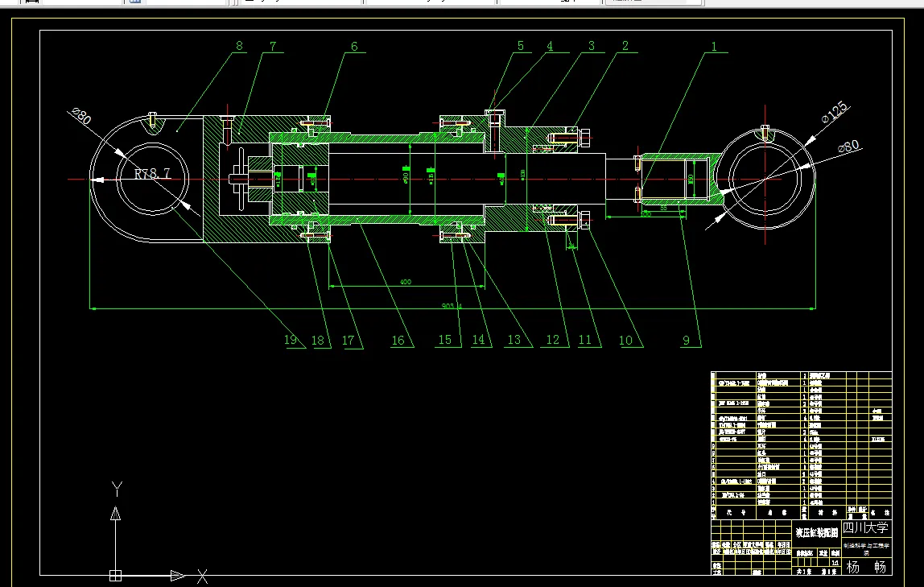
Task: Select the 400 stroke length dimension
Action: pos(406,282)
